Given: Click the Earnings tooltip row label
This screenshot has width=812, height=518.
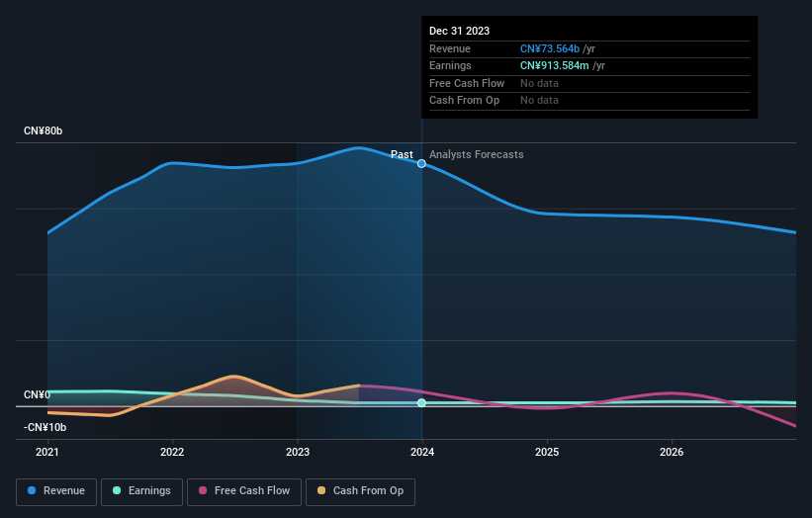Looking at the screenshot, I should pos(450,65).
